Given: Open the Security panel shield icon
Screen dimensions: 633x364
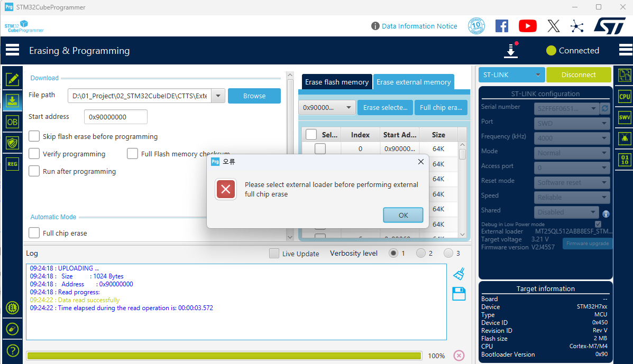Looking at the screenshot, I should click(12, 142).
